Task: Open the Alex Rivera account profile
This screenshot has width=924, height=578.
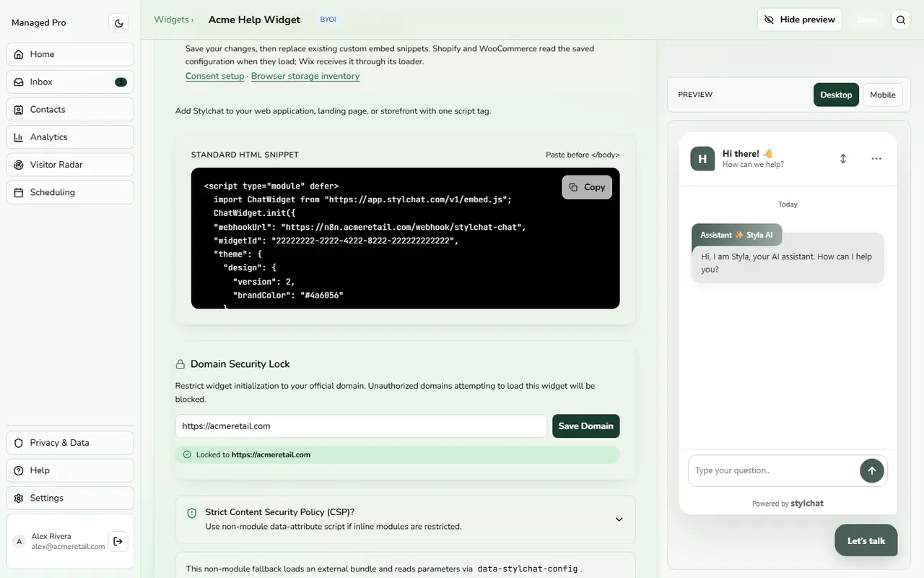Action: tap(59, 541)
